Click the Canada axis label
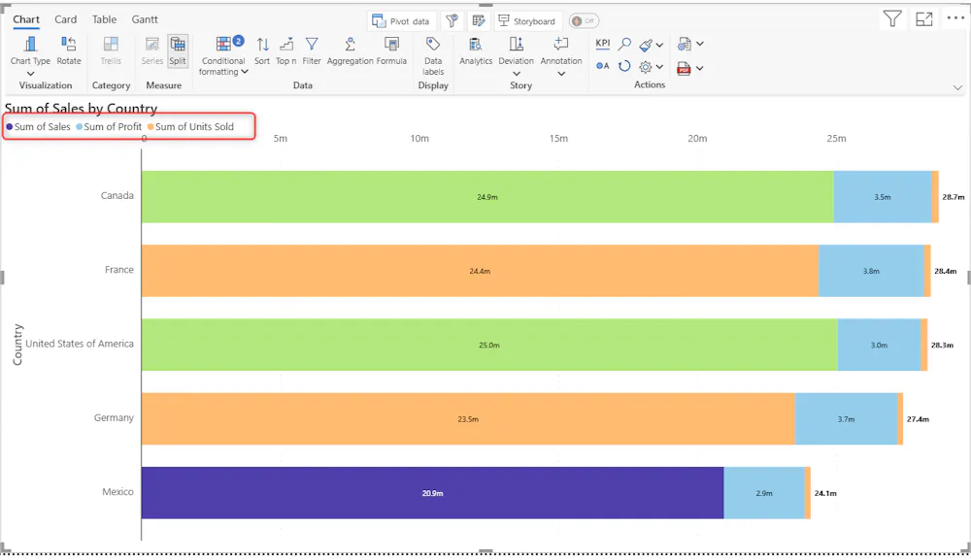Viewport: 971px width, 560px height. [x=117, y=195]
